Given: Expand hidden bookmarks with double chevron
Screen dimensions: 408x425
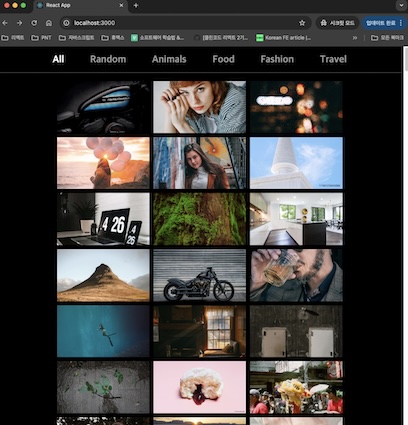Looking at the screenshot, I should click(355, 38).
